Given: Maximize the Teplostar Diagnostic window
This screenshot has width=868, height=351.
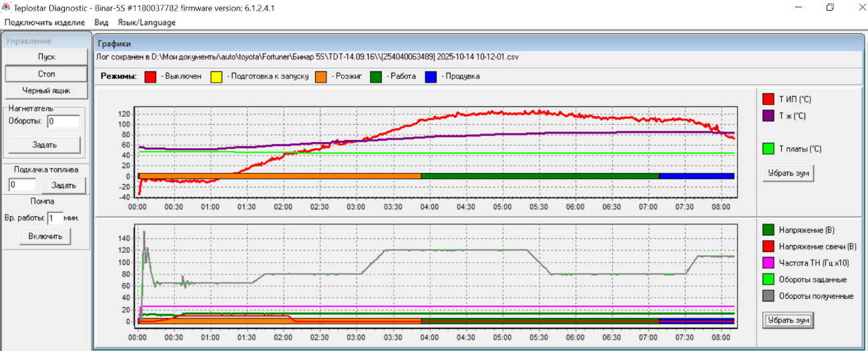Looking at the screenshot, I should (830, 7).
